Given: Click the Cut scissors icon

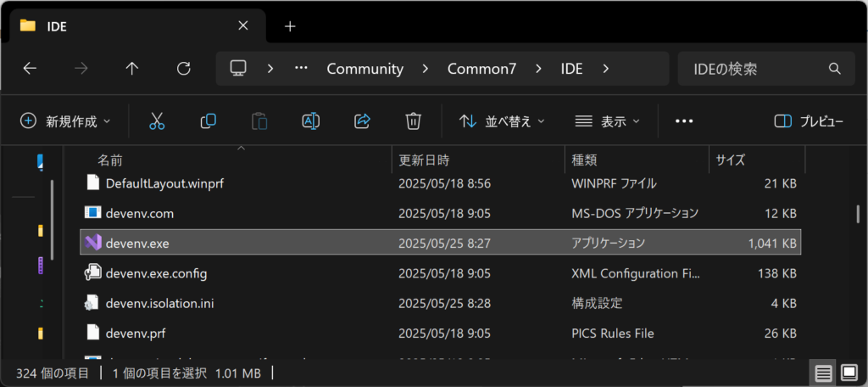Looking at the screenshot, I should click(x=157, y=121).
